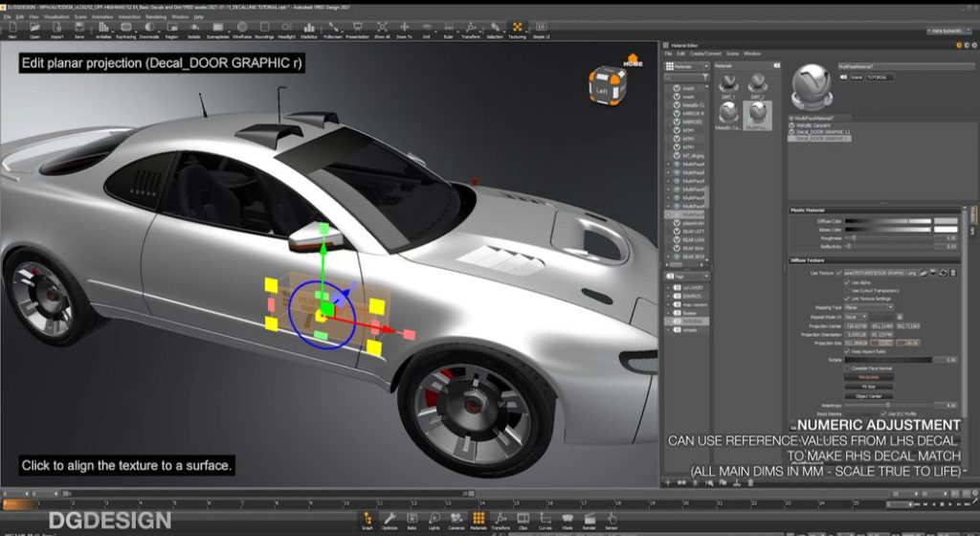This screenshot has width=980, height=536.
Task: Click the Isolate toolbar icon
Action: coord(194,30)
